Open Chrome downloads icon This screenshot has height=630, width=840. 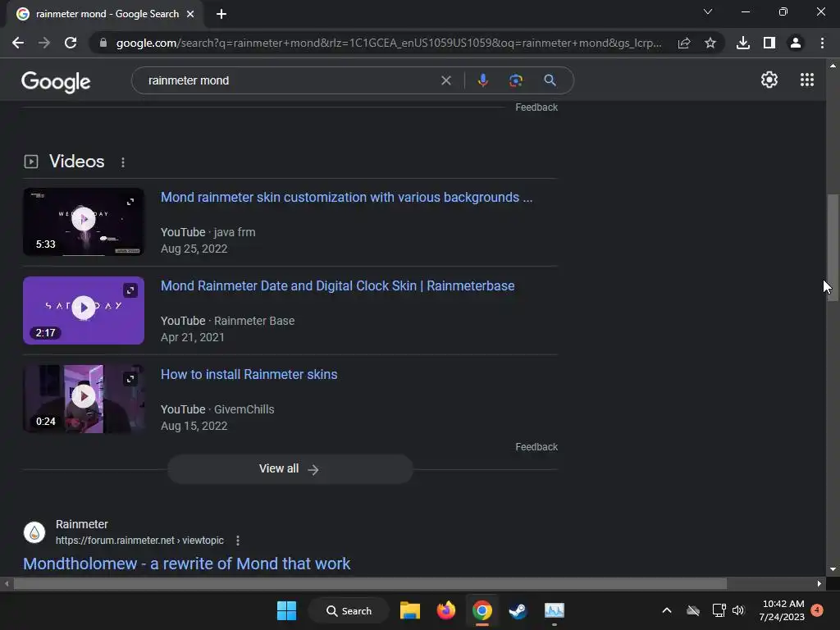click(743, 43)
